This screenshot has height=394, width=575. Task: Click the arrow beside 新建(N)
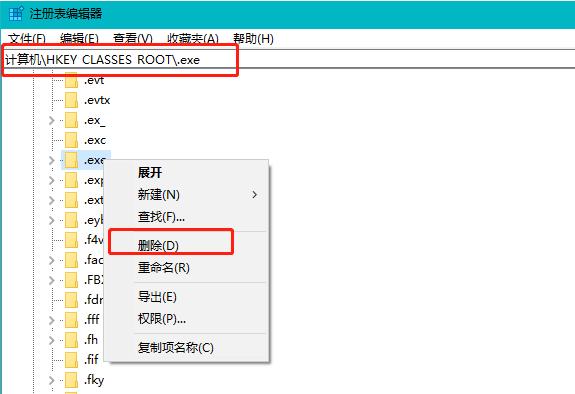(x=254, y=195)
